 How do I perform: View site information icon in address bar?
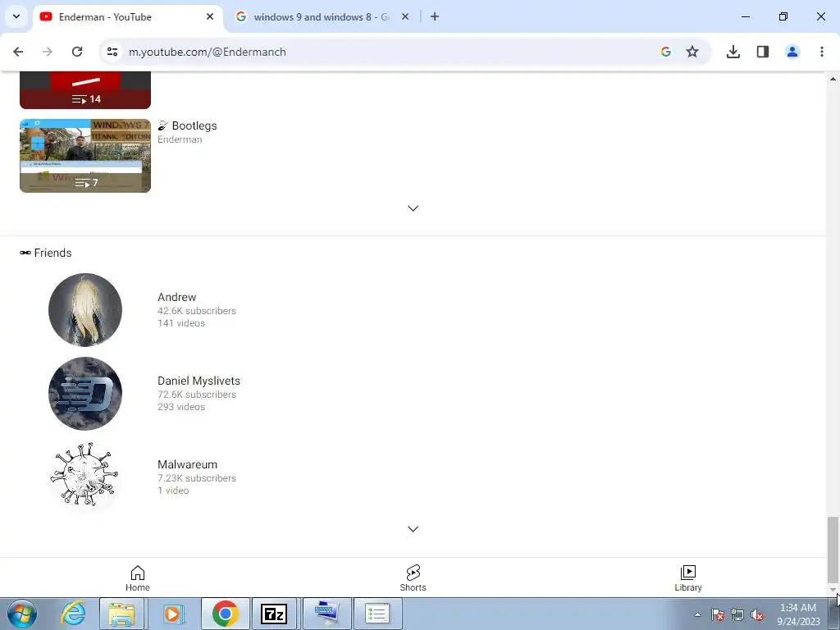click(x=112, y=52)
